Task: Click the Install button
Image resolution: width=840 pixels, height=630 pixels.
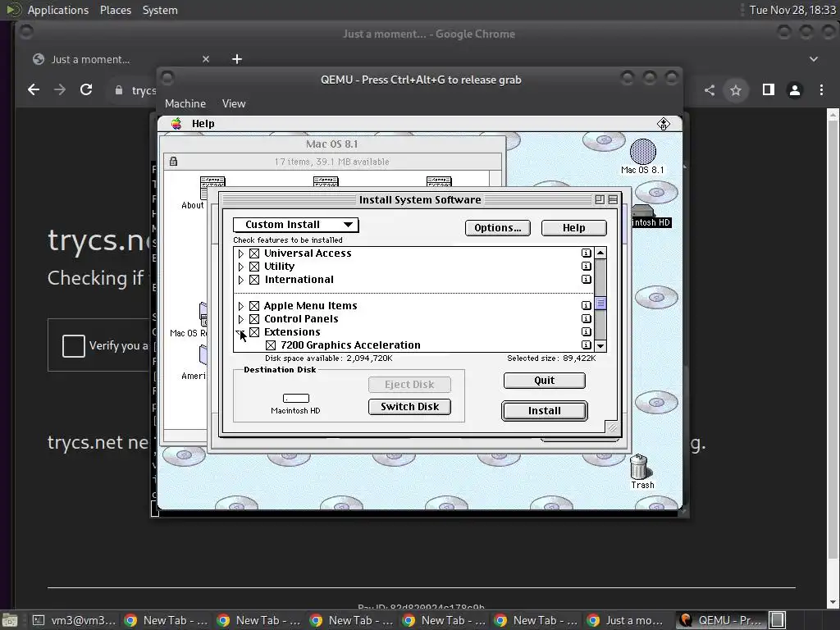Action: [545, 411]
